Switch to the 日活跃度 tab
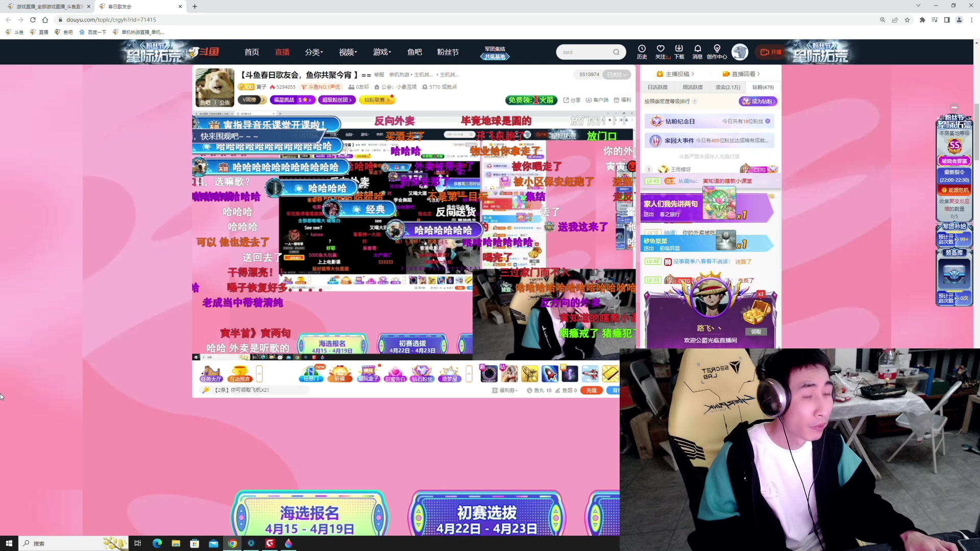The width and height of the screenshot is (980, 551). 658,87
